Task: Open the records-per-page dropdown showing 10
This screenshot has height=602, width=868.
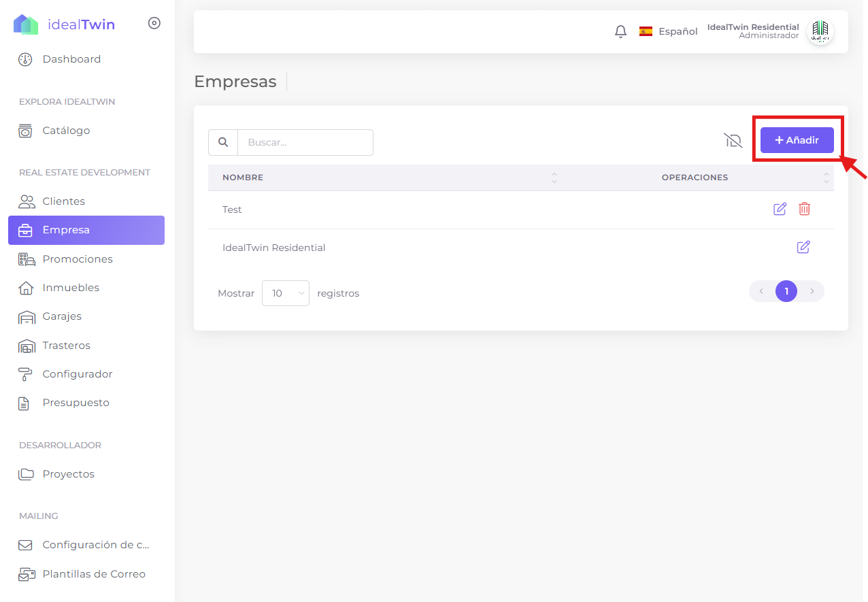Action: pyautogui.click(x=286, y=293)
